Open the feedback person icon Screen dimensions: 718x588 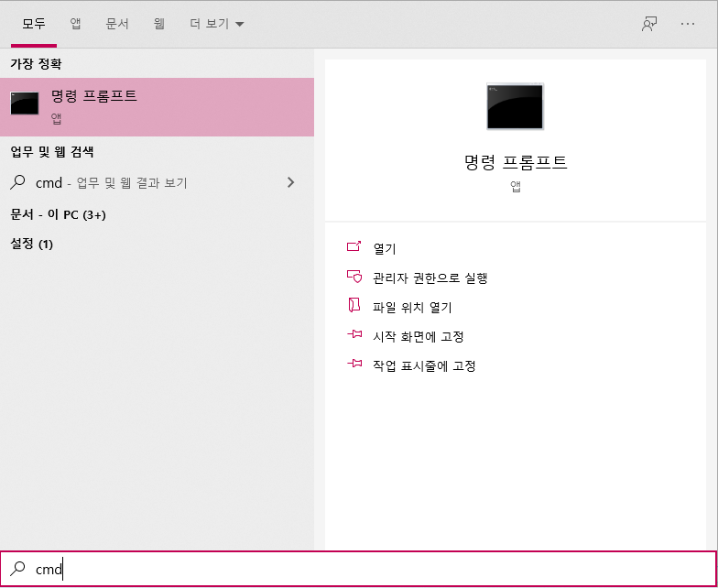coord(649,24)
